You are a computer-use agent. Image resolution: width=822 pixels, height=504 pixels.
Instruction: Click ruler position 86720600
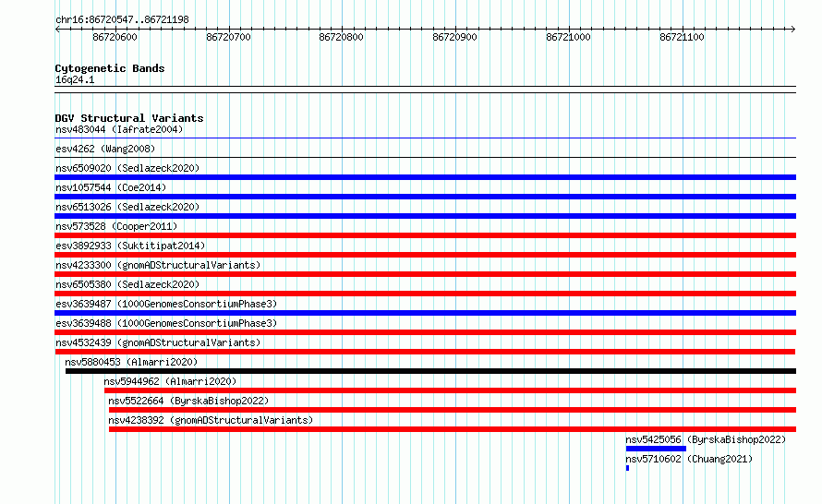pyautogui.click(x=115, y=37)
